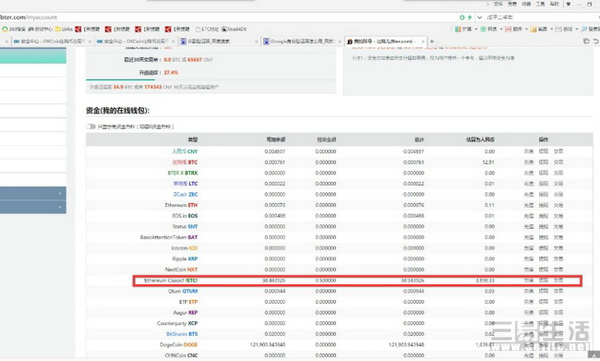This screenshot has height=361, width=600.
Task: Open the address bar history chevron
Action: coord(479,17)
